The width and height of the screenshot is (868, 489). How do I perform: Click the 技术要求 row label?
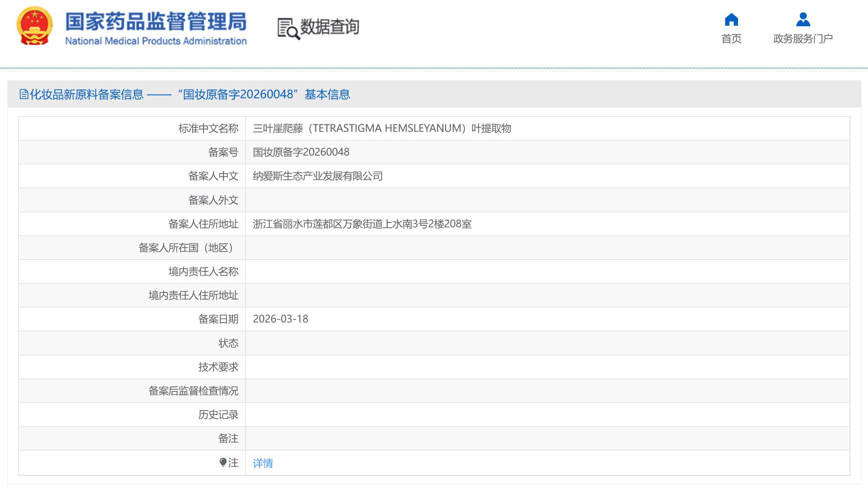tap(218, 367)
